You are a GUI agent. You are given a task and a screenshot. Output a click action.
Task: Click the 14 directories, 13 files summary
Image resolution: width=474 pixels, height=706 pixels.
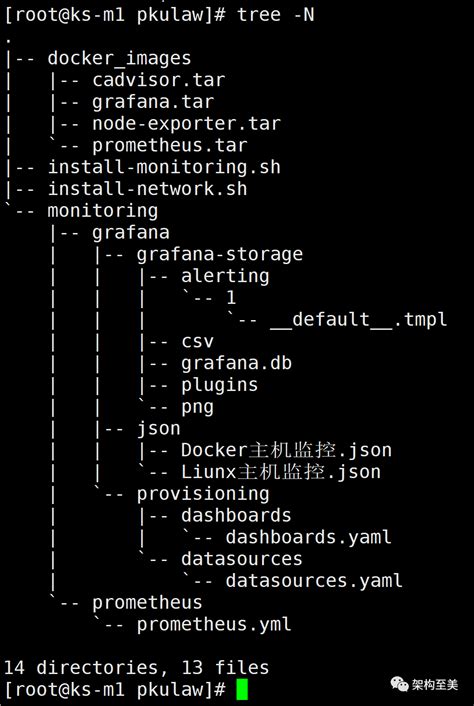tap(136, 668)
